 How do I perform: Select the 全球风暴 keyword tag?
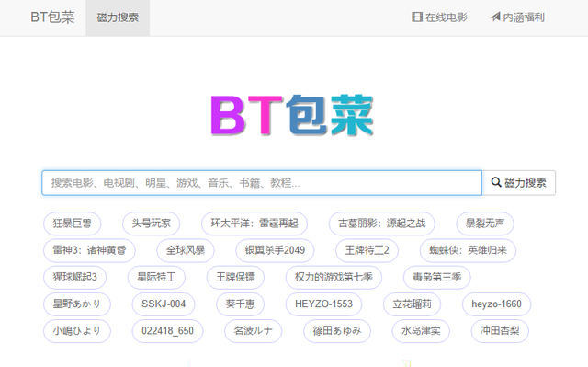186,250
